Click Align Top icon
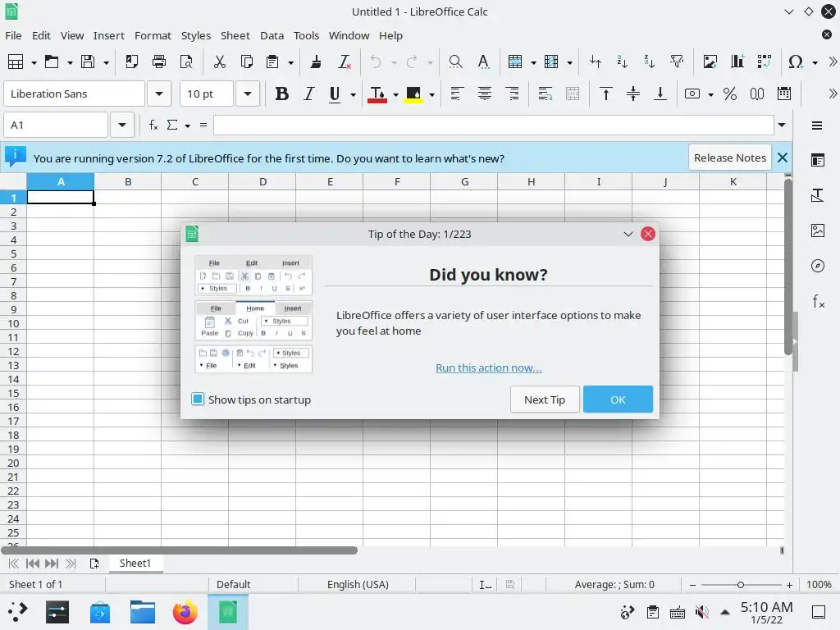 click(x=606, y=94)
